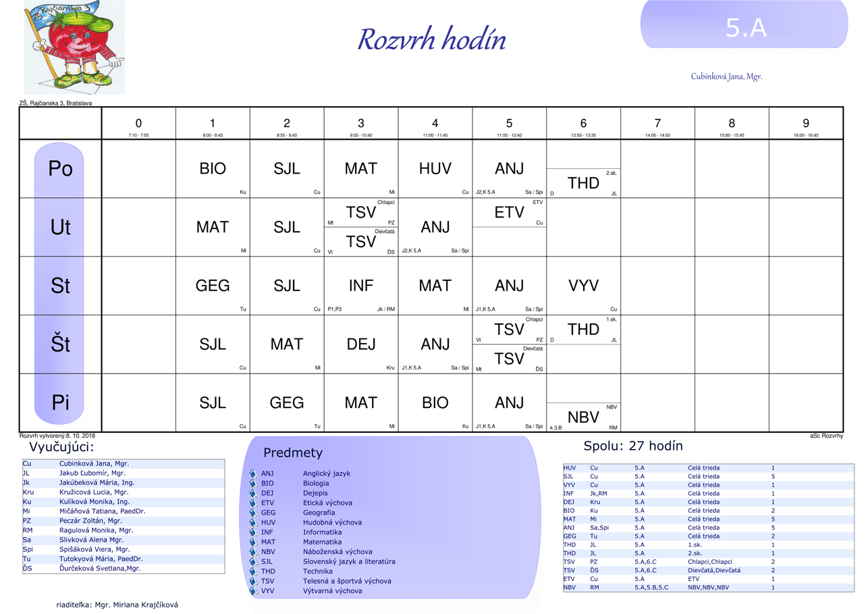The image size is (868, 614).
Task: Click the bullet icon beside TSV Telesná výchova
Action: (254, 582)
